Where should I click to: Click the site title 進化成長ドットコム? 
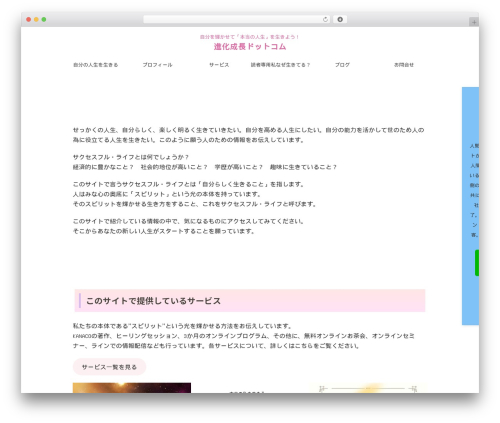[x=250, y=46]
